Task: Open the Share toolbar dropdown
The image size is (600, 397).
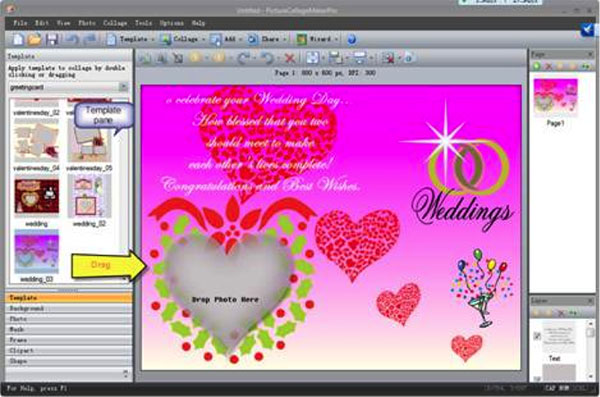Action: pos(267,39)
